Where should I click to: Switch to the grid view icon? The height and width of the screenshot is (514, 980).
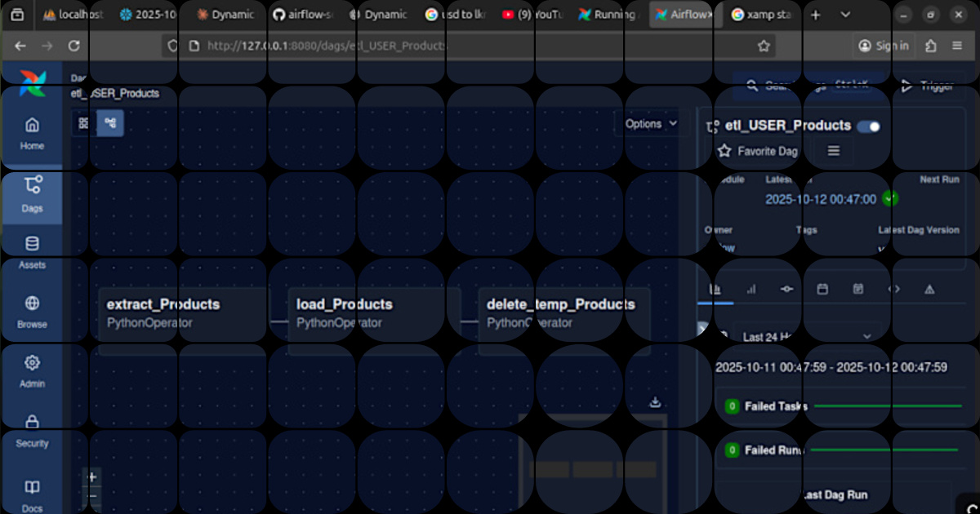click(x=83, y=123)
